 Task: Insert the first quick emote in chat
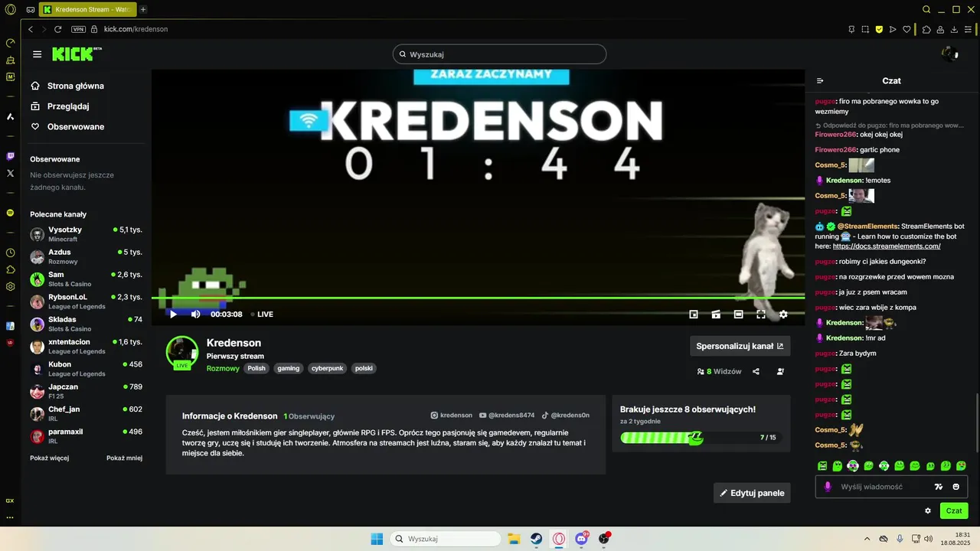pos(822,465)
